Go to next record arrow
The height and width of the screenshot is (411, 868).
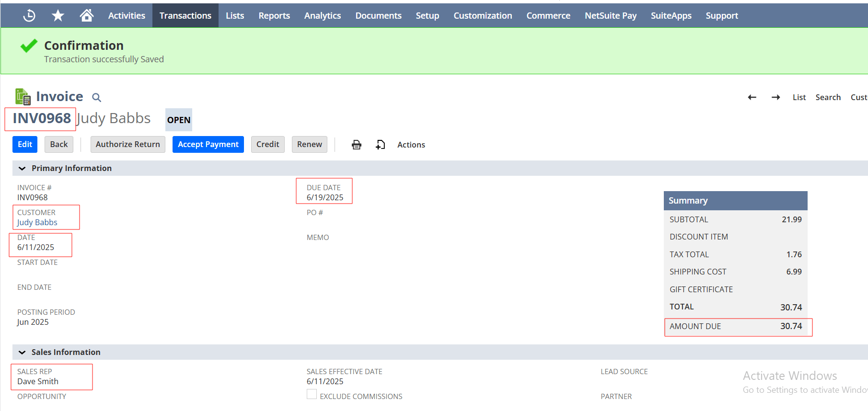[x=775, y=97]
